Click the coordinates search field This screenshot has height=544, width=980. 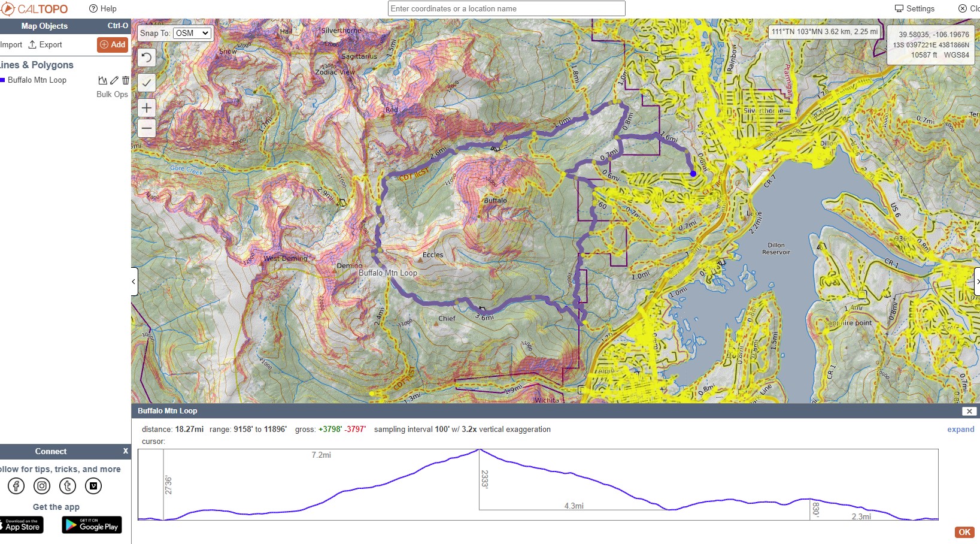point(506,8)
